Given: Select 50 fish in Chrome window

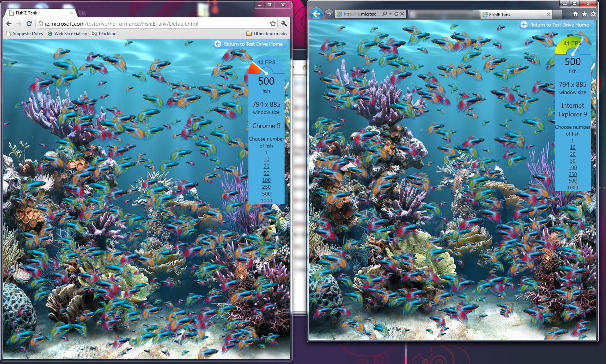Looking at the screenshot, I should (266, 173).
